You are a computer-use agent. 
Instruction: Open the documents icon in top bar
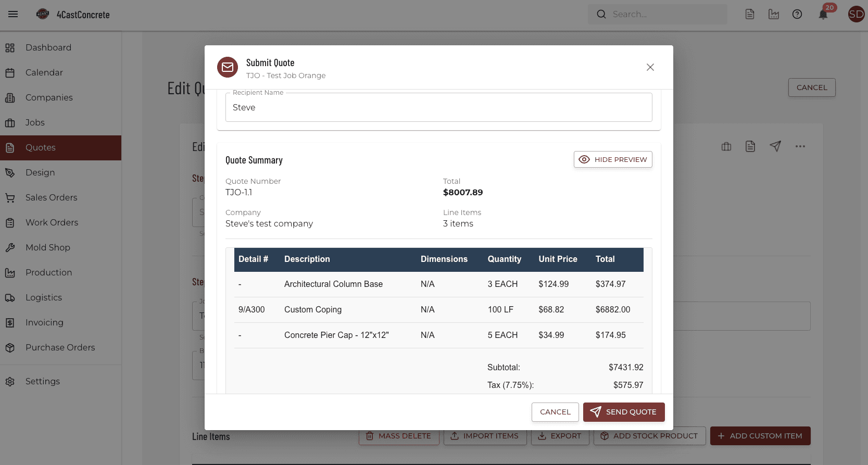[750, 14]
